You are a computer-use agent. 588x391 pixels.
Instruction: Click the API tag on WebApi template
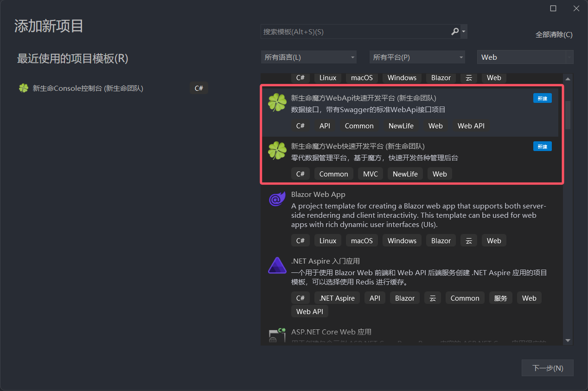(x=325, y=126)
